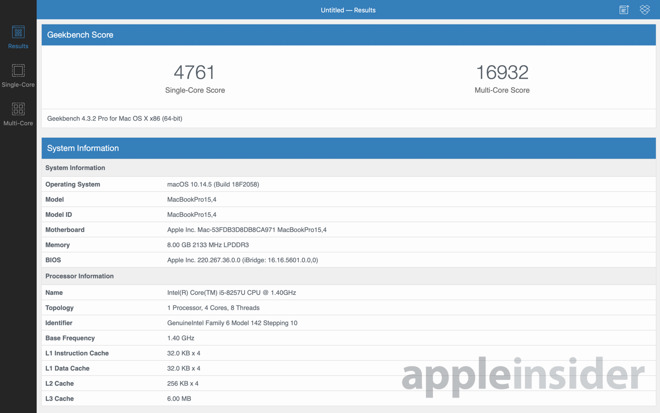Select the Motherboard row
The height and width of the screenshot is (413, 660).
tap(348, 230)
